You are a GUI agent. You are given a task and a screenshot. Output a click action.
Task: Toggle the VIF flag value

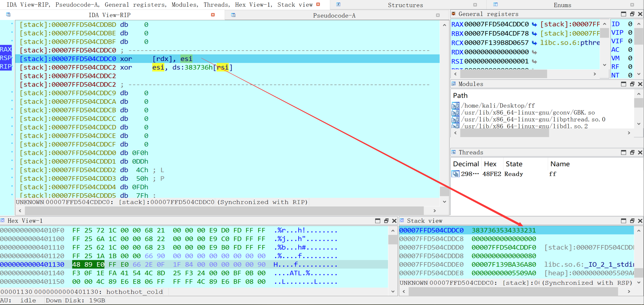(x=630, y=41)
